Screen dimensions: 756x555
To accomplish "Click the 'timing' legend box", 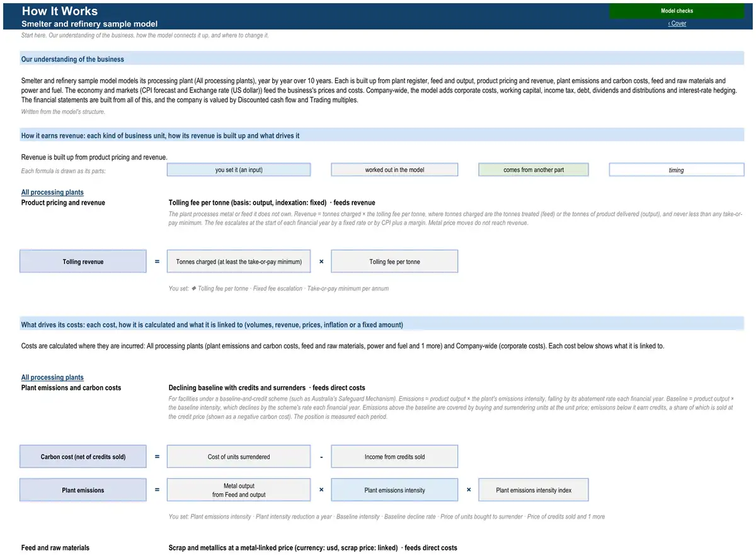I will pyautogui.click(x=677, y=170).
